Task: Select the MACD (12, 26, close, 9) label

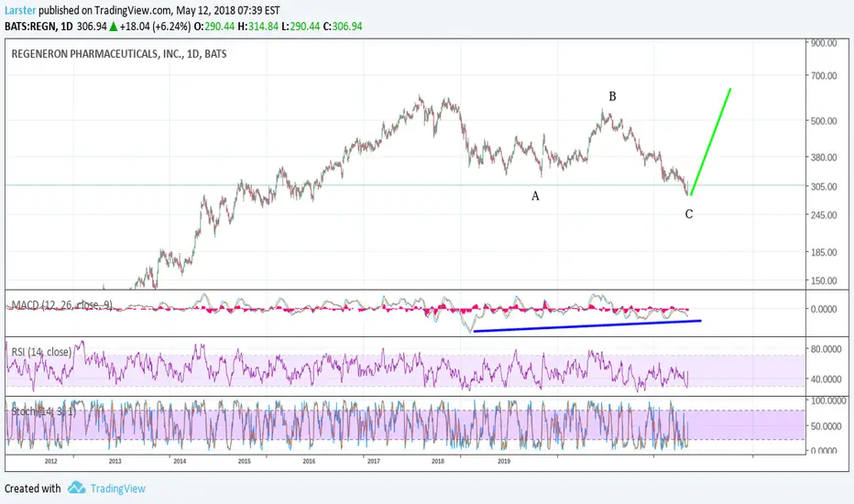Action: [62, 305]
